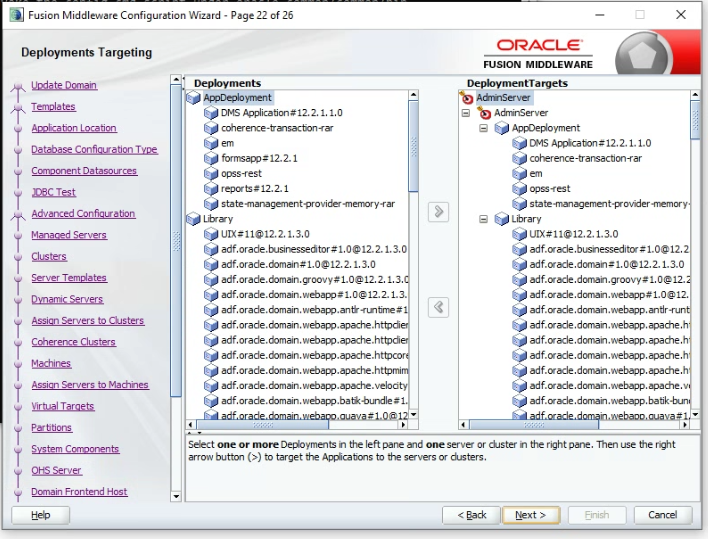This screenshot has height=539, width=708.
Task: Go to Component Datasources step
Action: [x=84, y=171]
